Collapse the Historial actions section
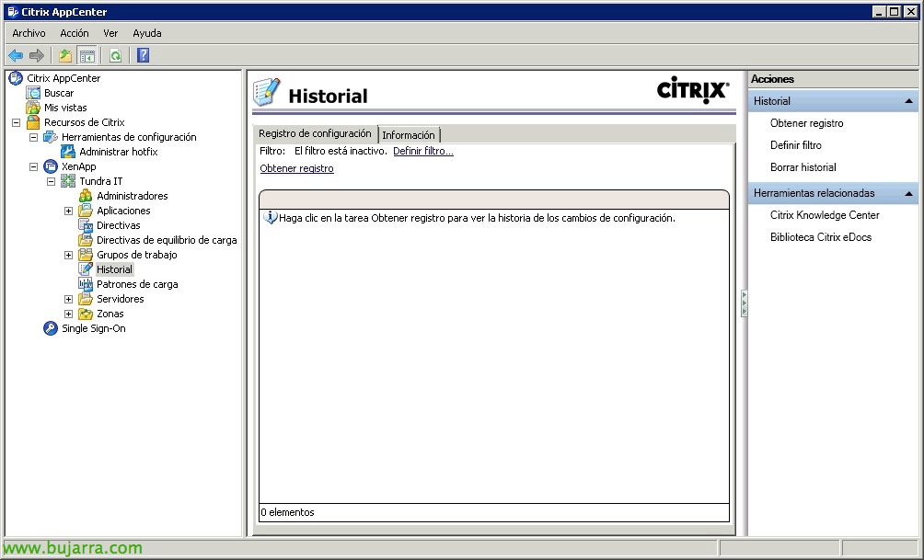This screenshot has height=560, width=924. (x=908, y=101)
